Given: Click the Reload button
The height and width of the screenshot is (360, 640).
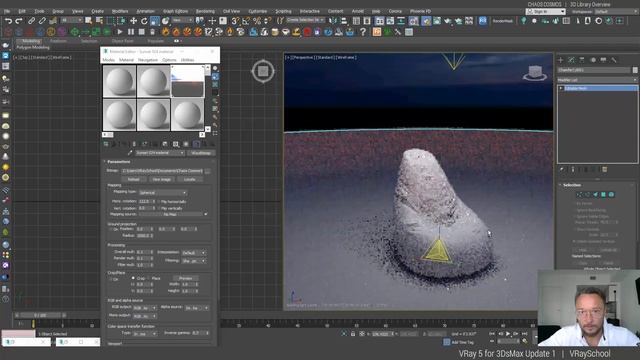Looking at the screenshot, I should click(x=133, y=180).
